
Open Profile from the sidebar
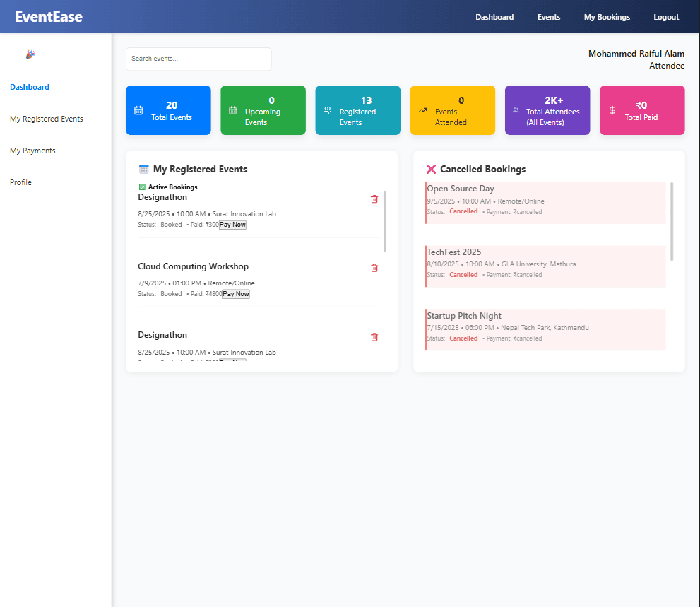pos(20,182)
